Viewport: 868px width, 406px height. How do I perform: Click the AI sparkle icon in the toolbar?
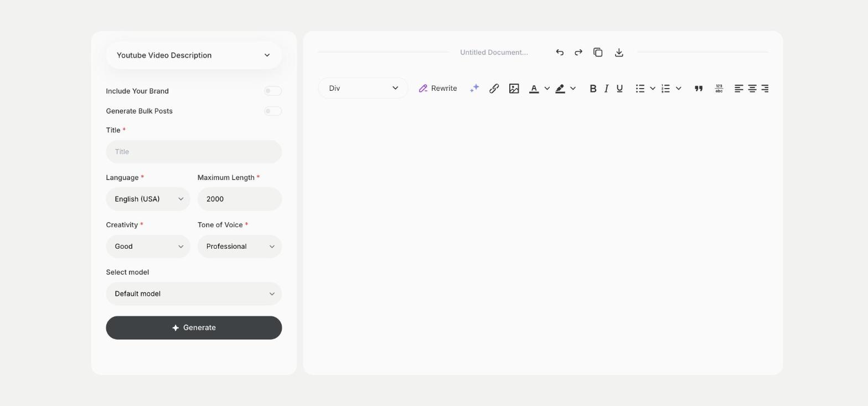[x=474, y=89]
